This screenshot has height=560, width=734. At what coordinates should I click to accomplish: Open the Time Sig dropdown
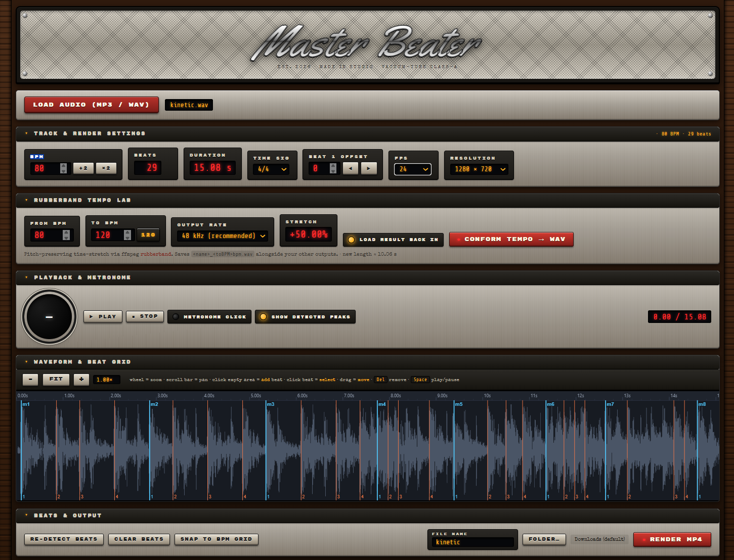coord(271,169)
